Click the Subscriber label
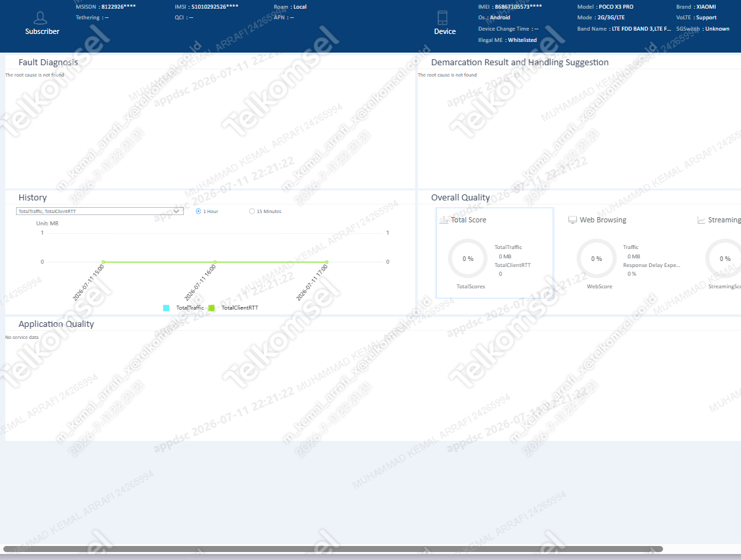Screen dimensions: 741x560 click(x=42, y=32)
